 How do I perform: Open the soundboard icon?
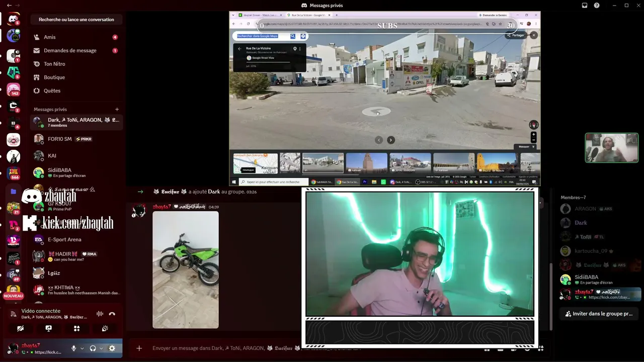[105, 328]
